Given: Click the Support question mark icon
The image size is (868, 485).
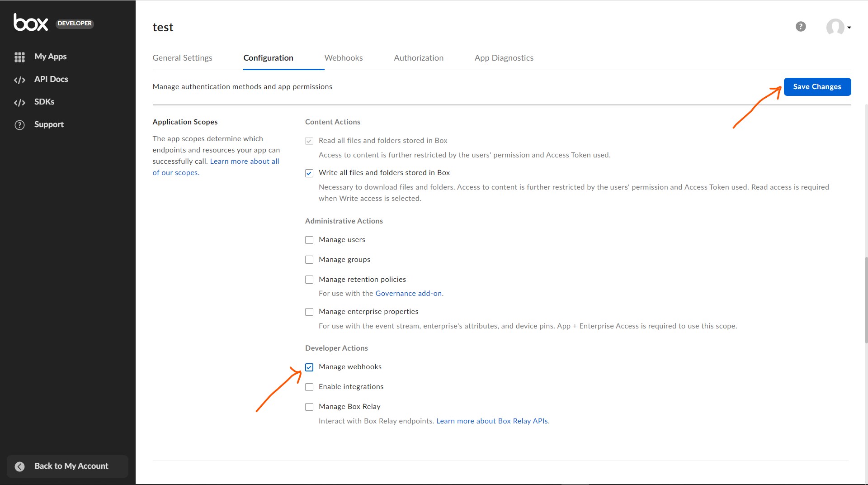Looking at the screenshot, I should coord(19,125).
